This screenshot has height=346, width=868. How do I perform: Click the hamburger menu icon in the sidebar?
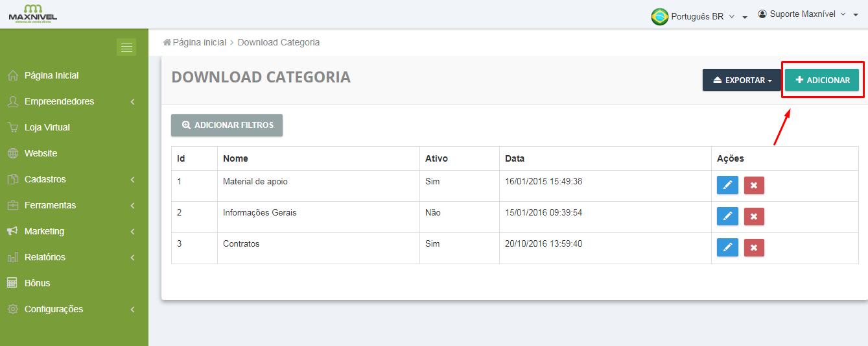[126, 47]
